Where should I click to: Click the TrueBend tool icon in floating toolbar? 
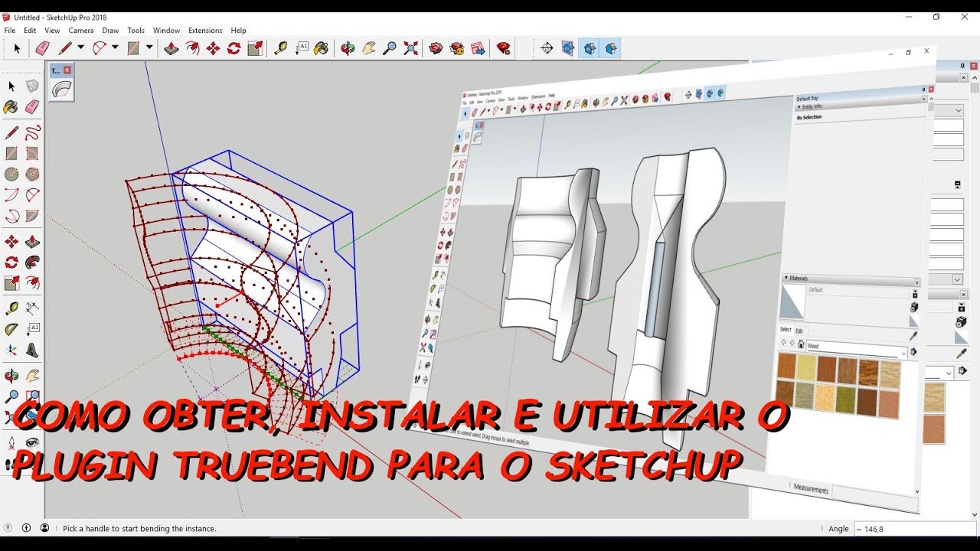tap(61, 90)
